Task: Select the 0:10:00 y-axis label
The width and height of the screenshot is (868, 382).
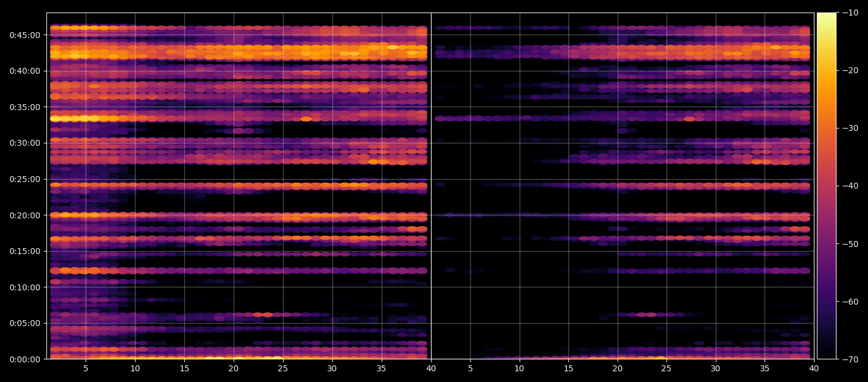Action: (24, 287)
